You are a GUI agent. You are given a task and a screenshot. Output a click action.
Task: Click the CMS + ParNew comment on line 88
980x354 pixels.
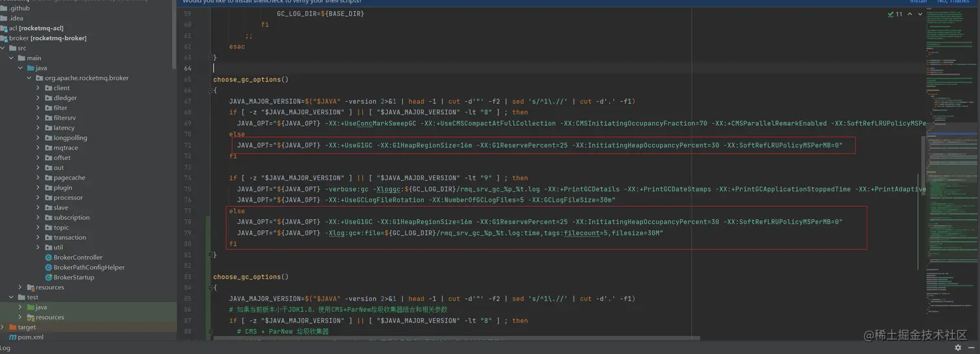[x=283, y=331]
